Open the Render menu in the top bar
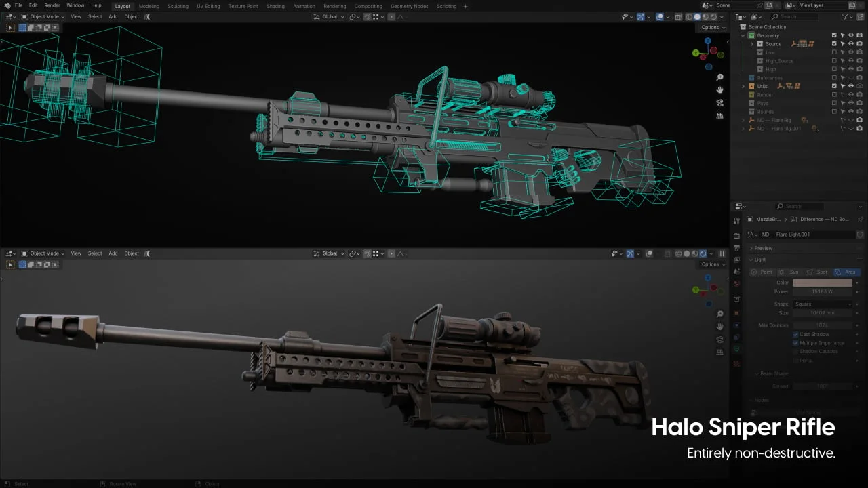Screen dimensions: 868x488 tap(52, 6)
